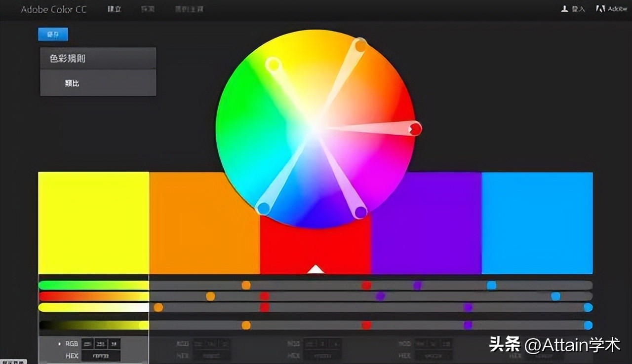Click the 登入 sign-in link

coord(578,9)
